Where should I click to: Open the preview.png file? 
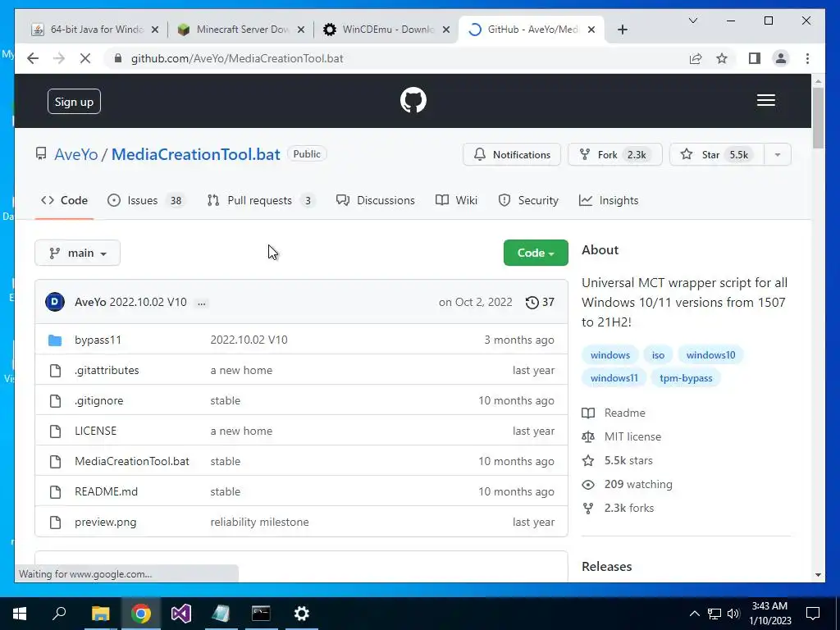coord(106,523)
